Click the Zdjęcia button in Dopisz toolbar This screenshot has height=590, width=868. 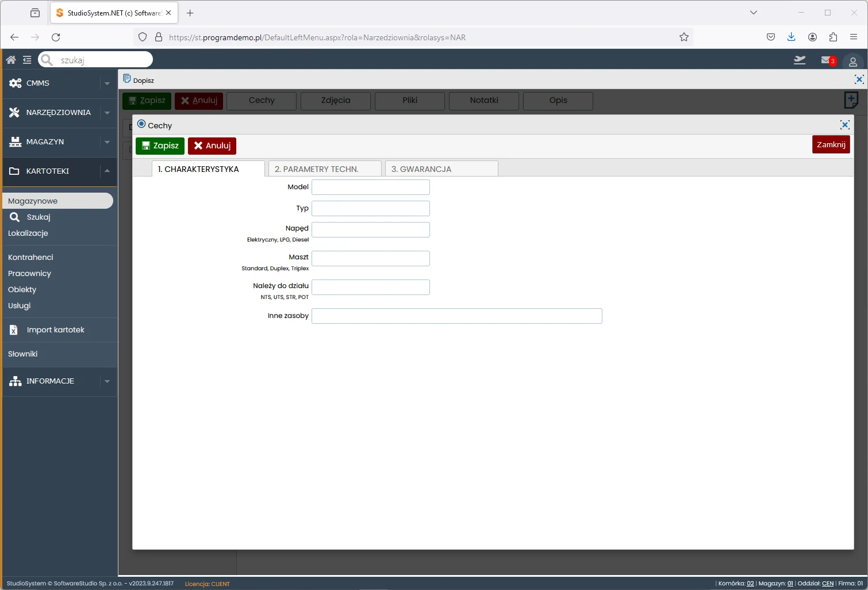coord(336,101)
